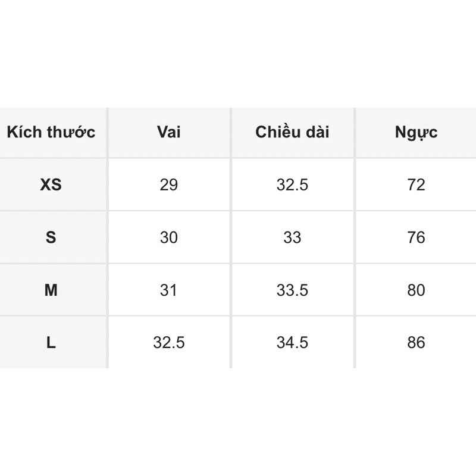The width and height of the screenshot is (476, 476).
Task: Click the S chest value 76
Action: pyautogui.click(x=416, y=237)
